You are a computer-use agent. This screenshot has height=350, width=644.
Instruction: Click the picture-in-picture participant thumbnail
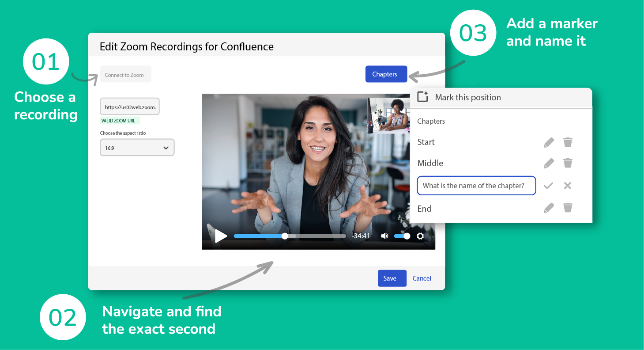[x=389, y=115]
